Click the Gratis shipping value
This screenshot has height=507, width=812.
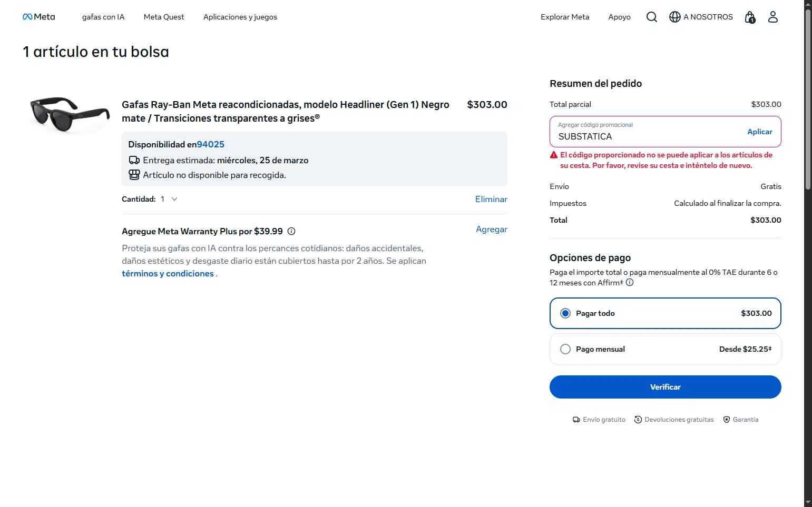(x=771, y=186)
